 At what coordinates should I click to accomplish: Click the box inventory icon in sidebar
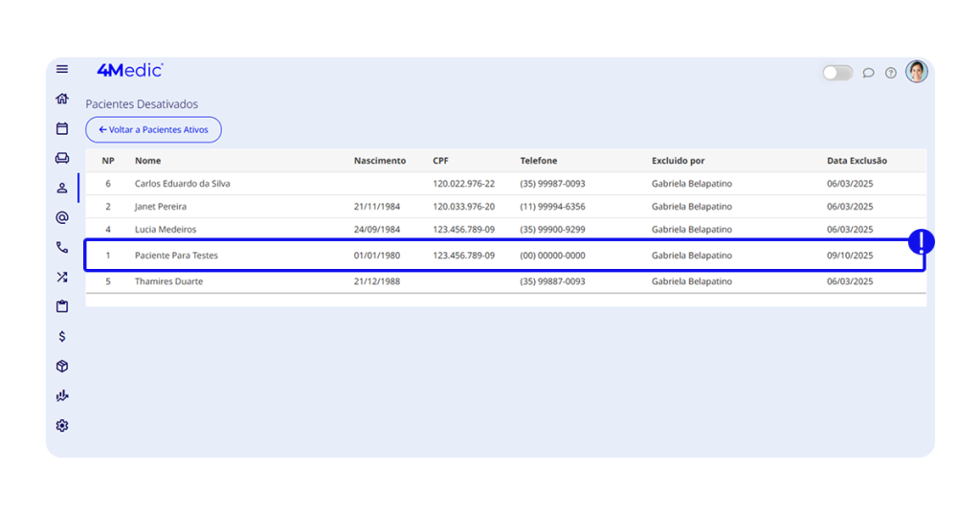click(62, 367)
